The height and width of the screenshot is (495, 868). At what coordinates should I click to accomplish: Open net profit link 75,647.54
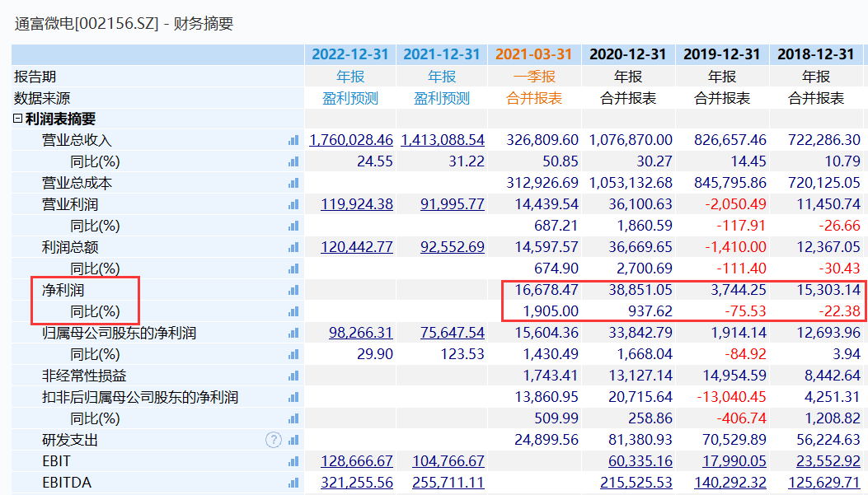tap(453, 333)
